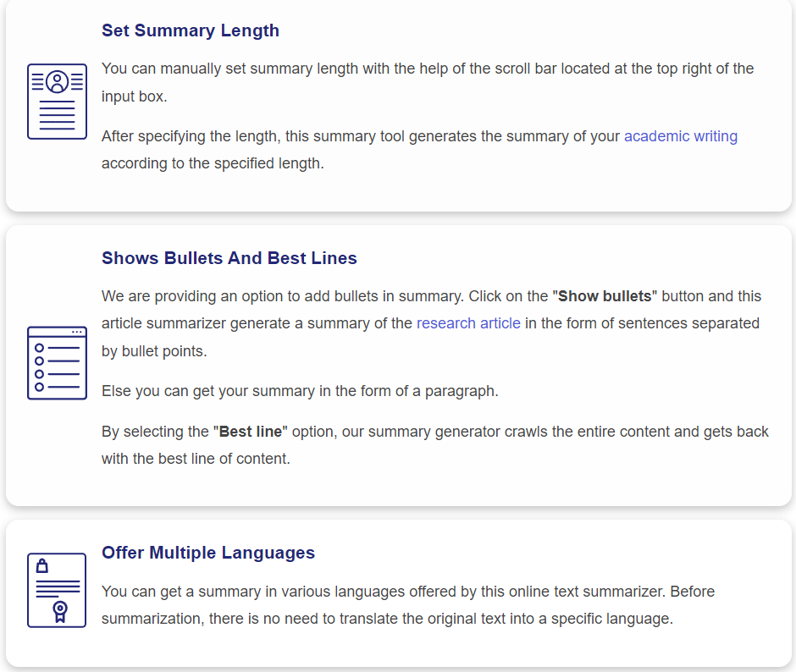Click the bold "Best line" text
The width and height of the screenshot is (796, 672).
click(251, 432)
